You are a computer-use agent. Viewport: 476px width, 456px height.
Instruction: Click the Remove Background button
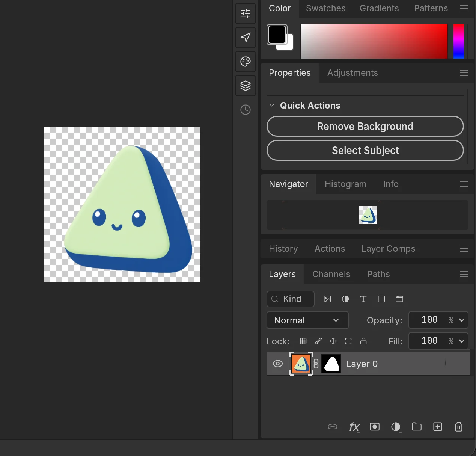(x=365, y=126)
